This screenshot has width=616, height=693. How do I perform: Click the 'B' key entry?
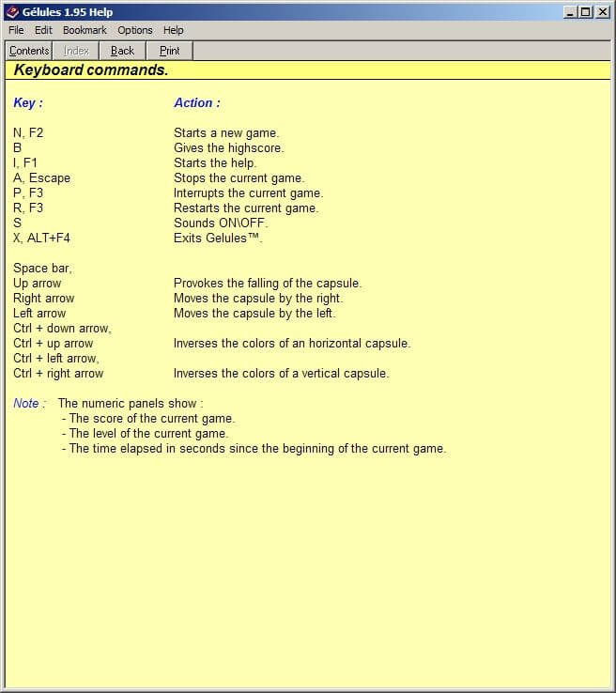(x=17, y=147)
